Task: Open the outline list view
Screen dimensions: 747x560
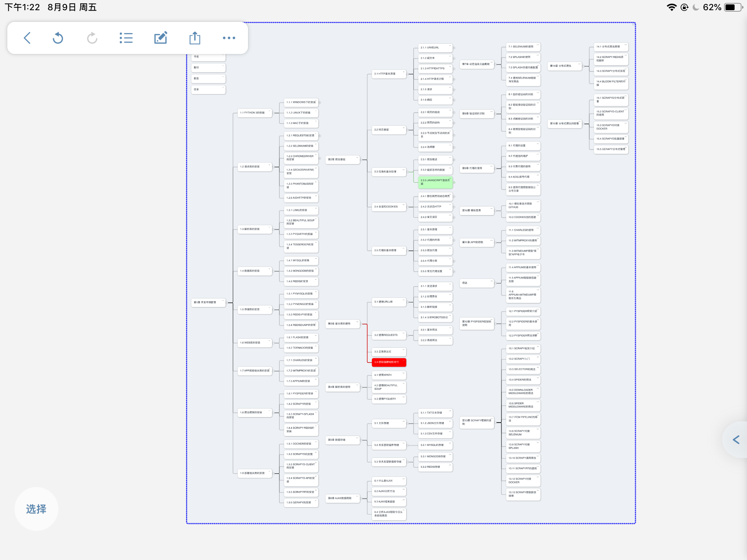Action: tap(126, 38)
